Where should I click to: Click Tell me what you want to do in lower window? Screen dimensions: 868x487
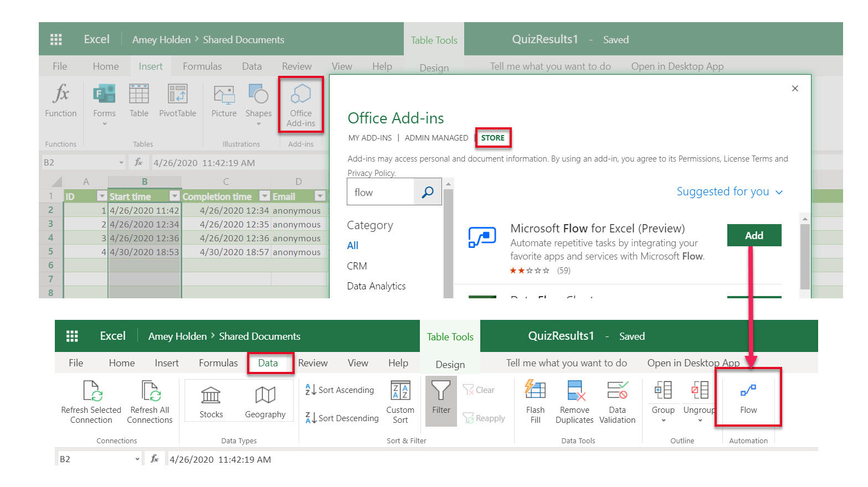click(x=567, y=363)
